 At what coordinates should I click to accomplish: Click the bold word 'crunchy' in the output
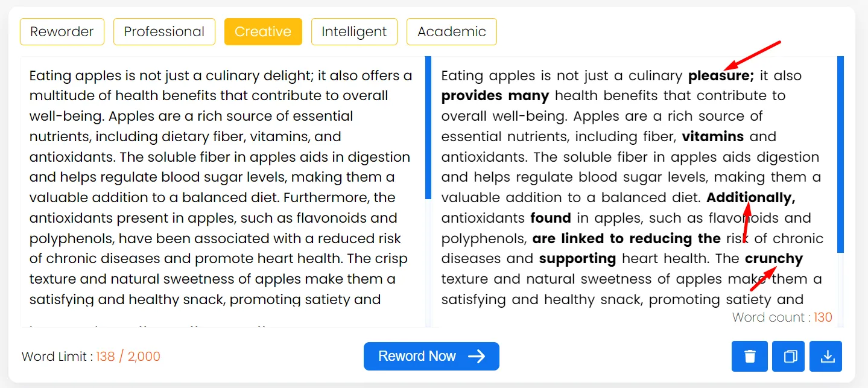coord(774,258)
